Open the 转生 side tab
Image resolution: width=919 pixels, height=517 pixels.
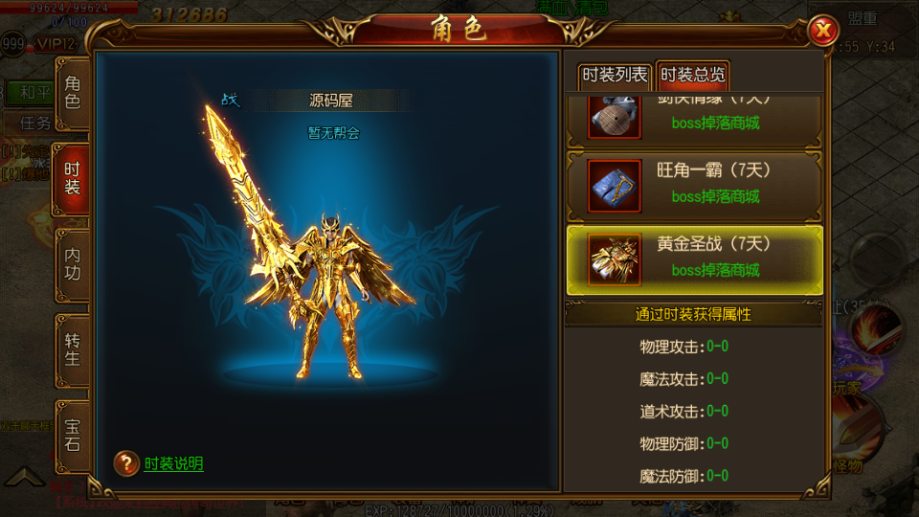[73, 351]
